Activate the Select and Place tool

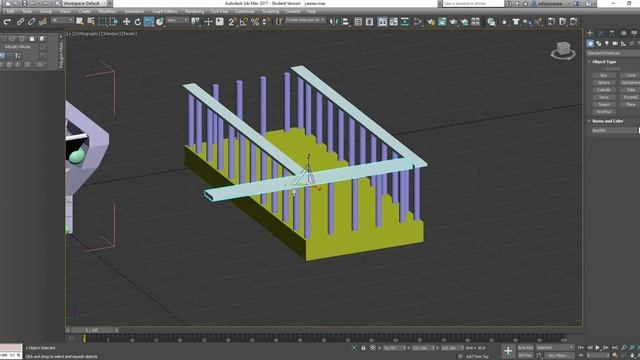coord(160,22)
